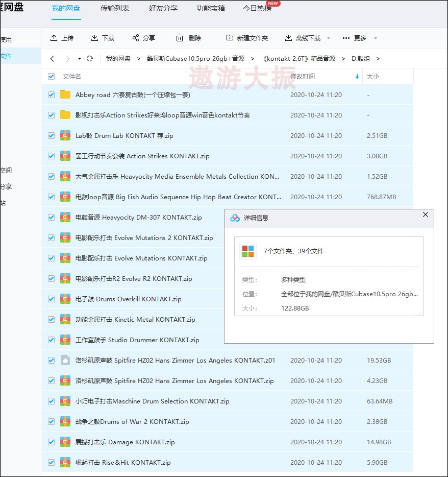Viewport: 448px width, 477px height.
Task: Click the multi-type file icon in details dialog
Action: [x=248, y=251]
